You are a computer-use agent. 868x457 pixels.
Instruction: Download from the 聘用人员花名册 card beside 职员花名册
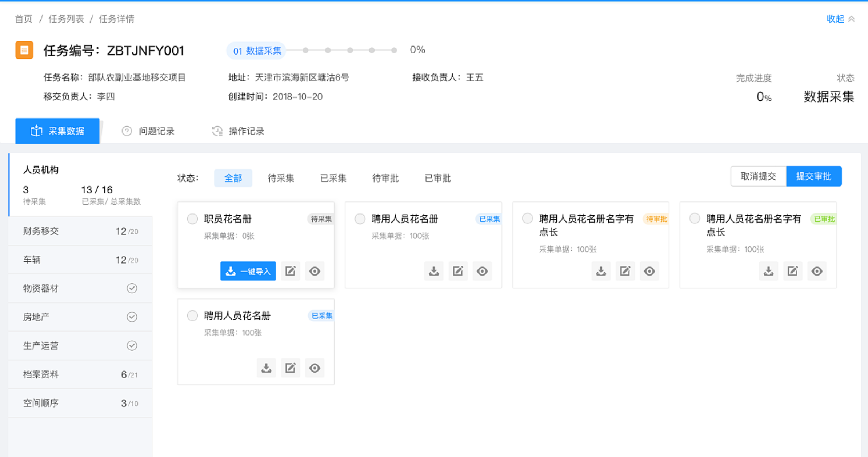pos(433,271)
